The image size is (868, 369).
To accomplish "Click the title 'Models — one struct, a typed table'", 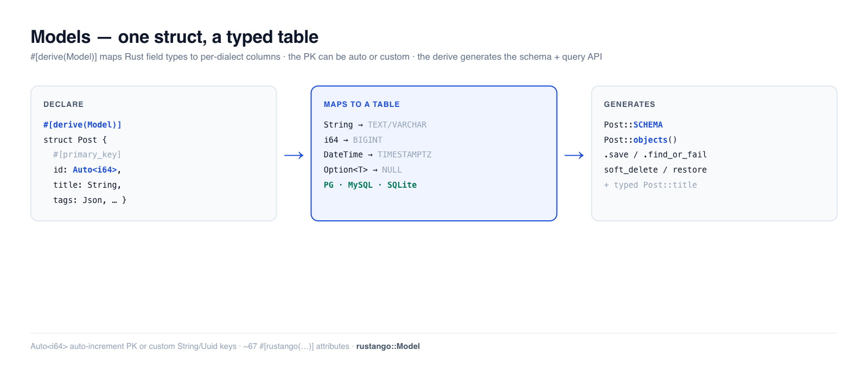I will [x=174, y=37].
